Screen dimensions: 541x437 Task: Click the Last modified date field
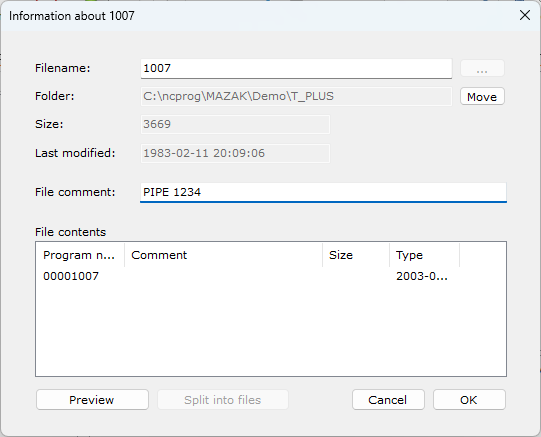pos(235,153)
